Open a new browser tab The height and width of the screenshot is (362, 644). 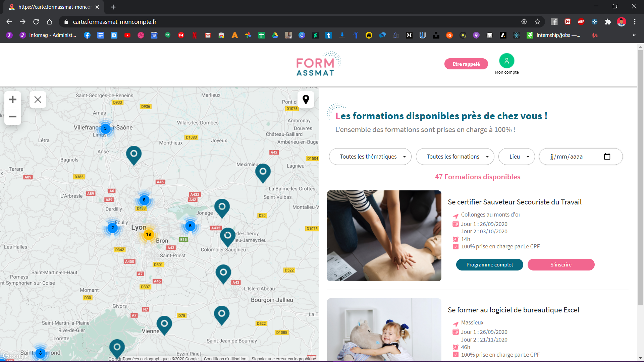click(x=113, y=7)
